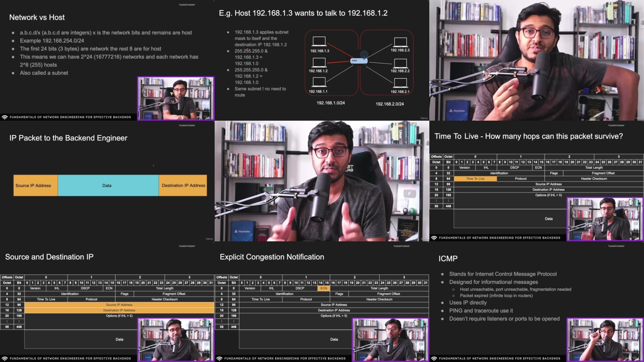
Task: Click 'Stands for Internet Control Message Protocol' bullet
Action: point(503,274)
